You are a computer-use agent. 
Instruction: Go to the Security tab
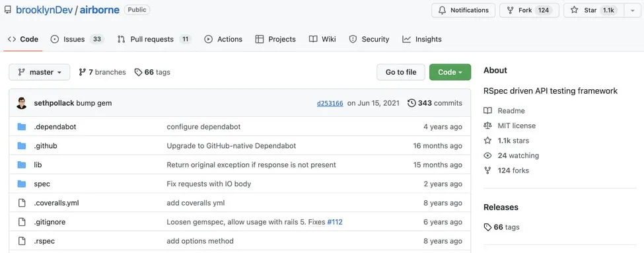369,40
